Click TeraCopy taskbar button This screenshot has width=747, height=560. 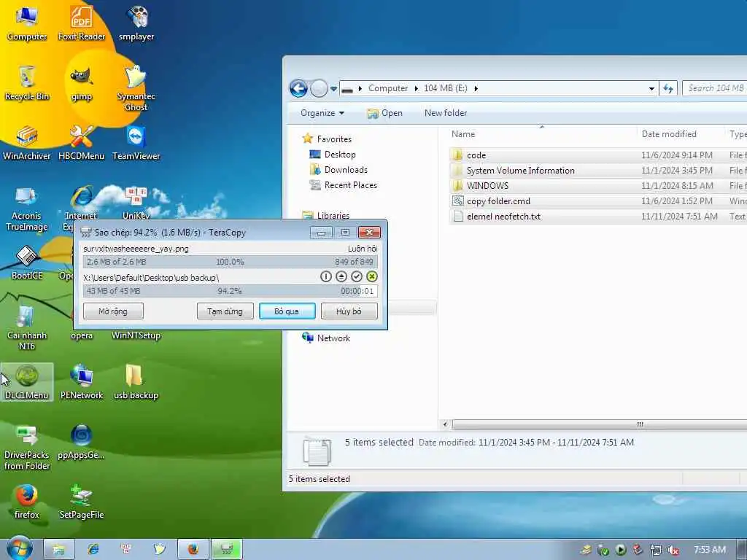click(x=227, y=550)
